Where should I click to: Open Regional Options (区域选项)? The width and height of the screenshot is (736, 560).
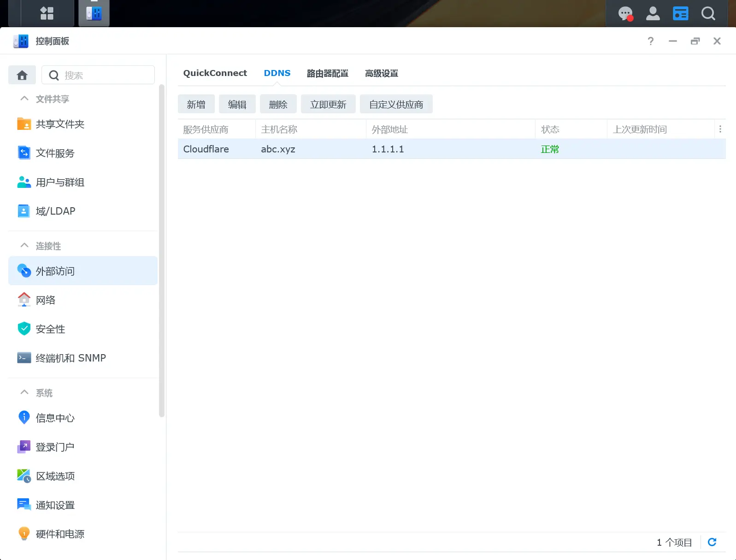pyautogui.click(x=83, y=476)
